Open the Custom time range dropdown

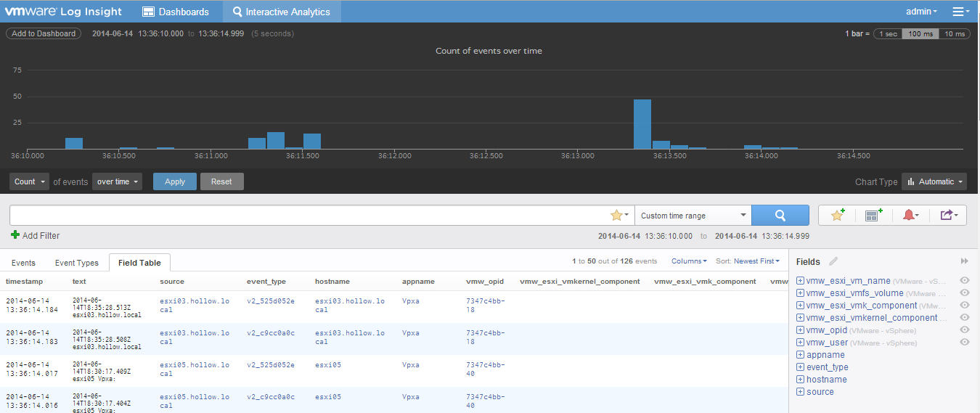pos(693,216)
